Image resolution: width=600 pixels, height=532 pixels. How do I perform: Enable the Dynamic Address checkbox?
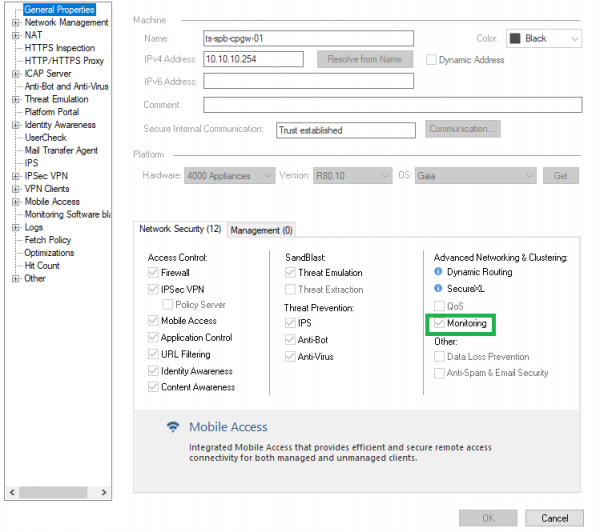431,60
